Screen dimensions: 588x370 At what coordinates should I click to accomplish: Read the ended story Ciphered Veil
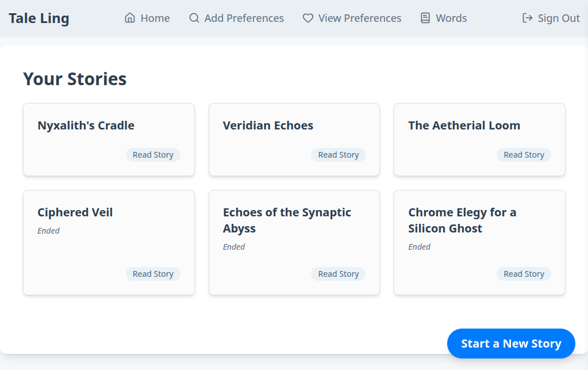click(x=153, y=274)
